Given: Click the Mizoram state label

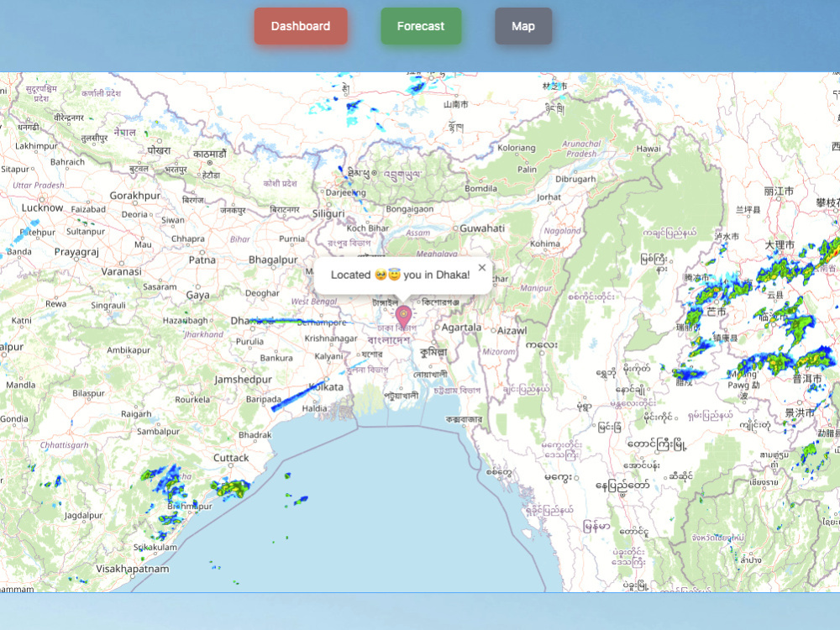Looking at the screenshot, I should 498,351.
